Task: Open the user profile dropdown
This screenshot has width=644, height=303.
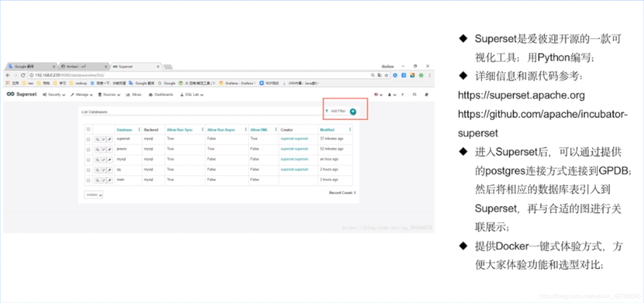Action: 392,95
